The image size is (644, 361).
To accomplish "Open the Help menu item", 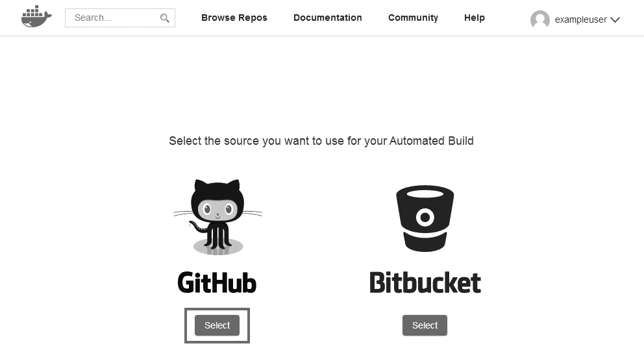I will click(x=474, y=18).
